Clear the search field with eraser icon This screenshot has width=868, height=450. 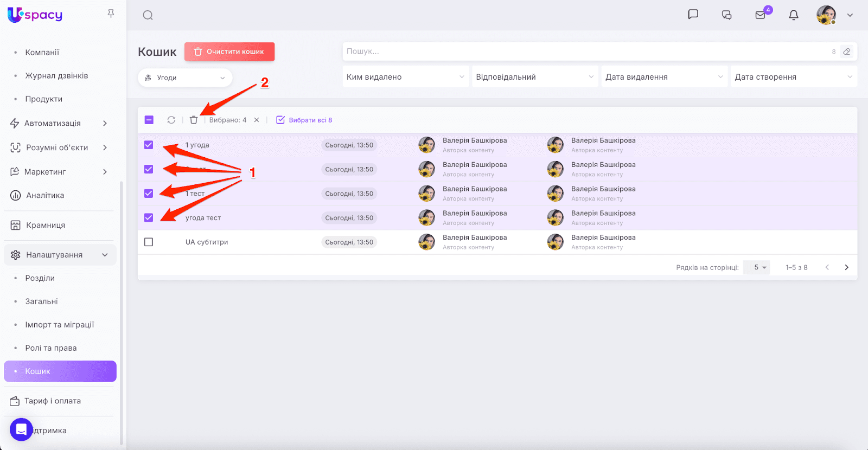click(x=846, y=52)
